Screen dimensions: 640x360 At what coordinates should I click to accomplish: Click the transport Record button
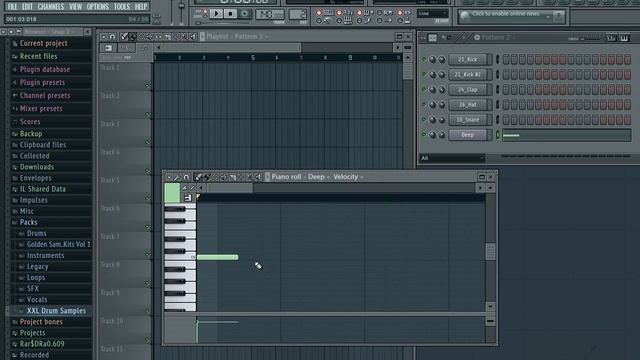pos(244,14)
